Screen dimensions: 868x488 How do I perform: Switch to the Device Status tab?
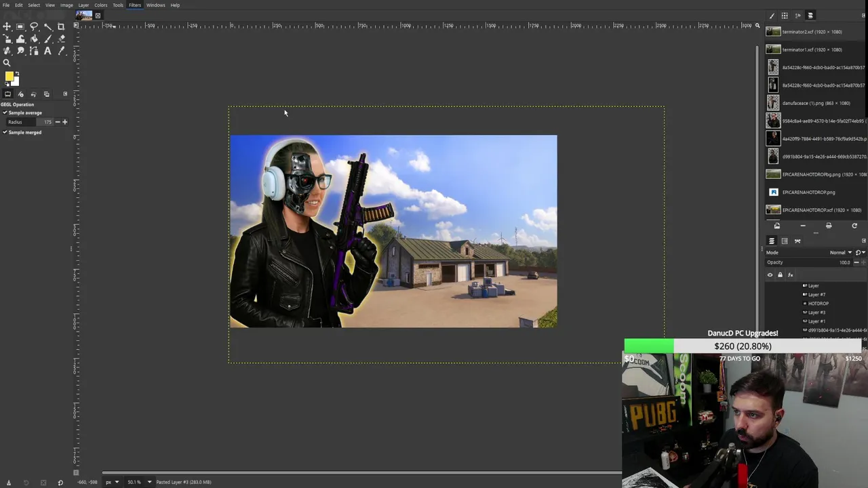pos(20,94)
